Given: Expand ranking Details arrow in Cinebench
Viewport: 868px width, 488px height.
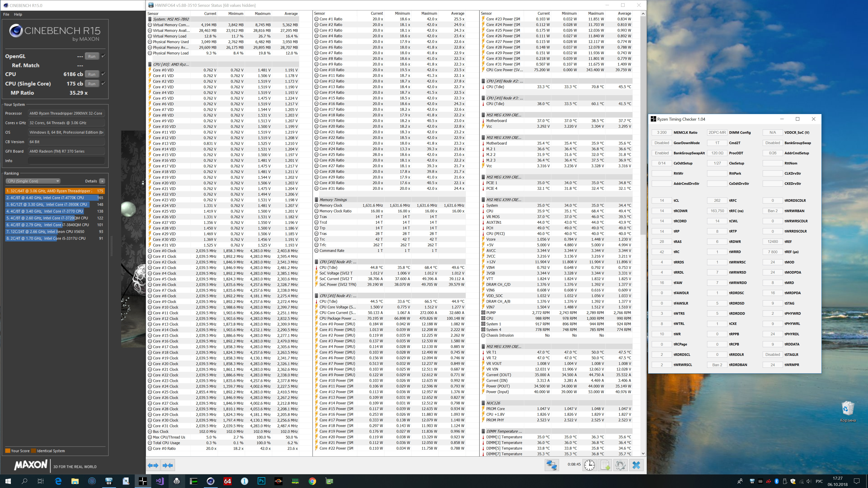Looking at the screenshot, I should tap(102, 181).
